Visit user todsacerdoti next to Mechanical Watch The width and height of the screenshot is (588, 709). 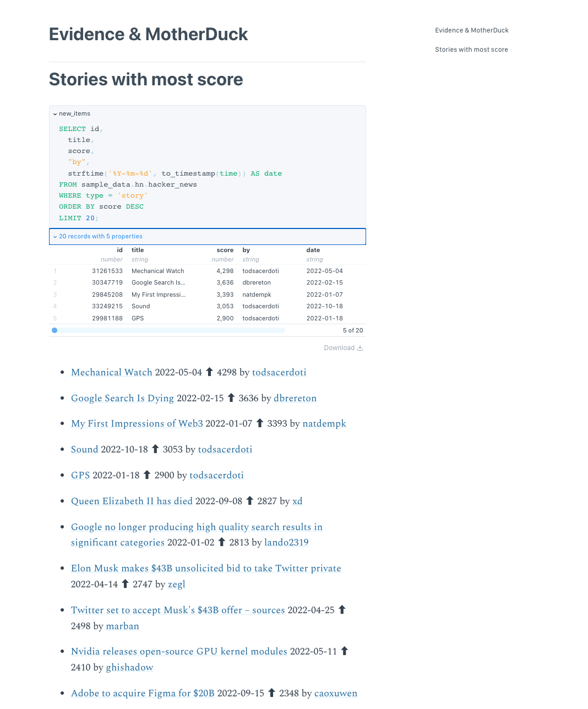click(279, 372)
